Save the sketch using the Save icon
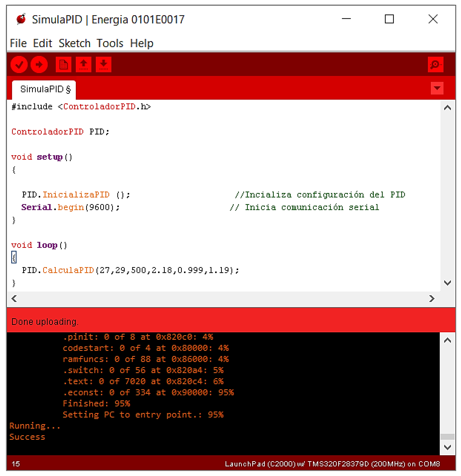Viewport: 461px width, 476px height. tap(103, 64)
